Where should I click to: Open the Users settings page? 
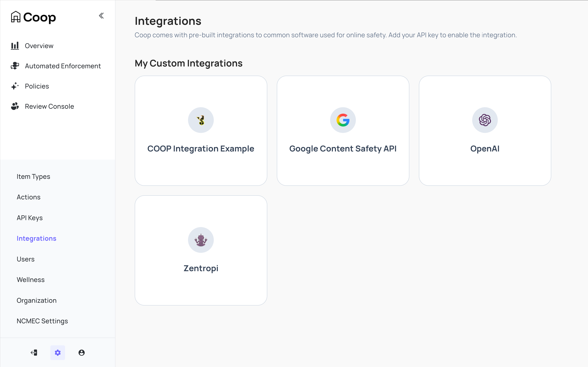coord(26,259)
